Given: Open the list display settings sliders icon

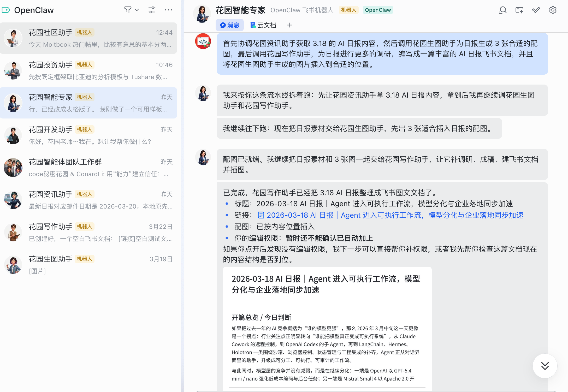Looking at the screenshot, I should pos(152,10).
